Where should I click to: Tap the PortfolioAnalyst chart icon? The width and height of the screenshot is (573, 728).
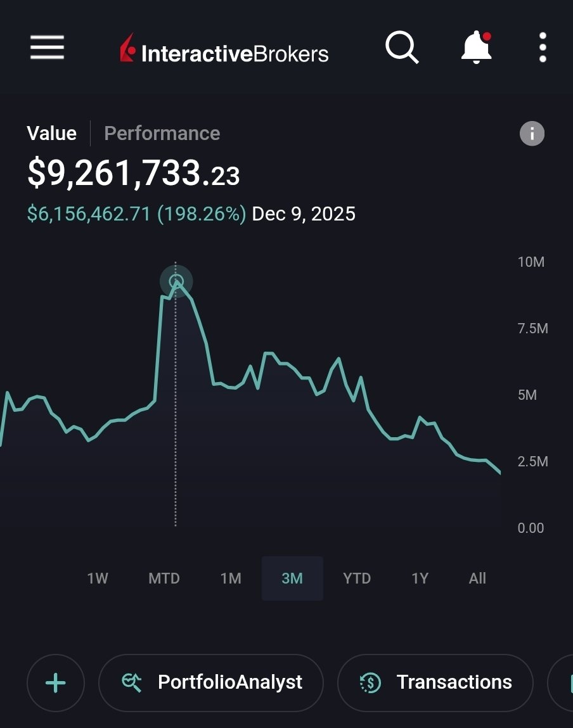pos(132,682)
